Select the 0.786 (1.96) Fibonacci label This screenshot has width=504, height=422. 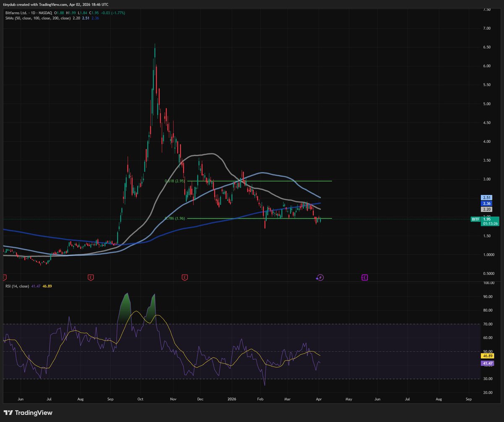click(x=175, y=218)
